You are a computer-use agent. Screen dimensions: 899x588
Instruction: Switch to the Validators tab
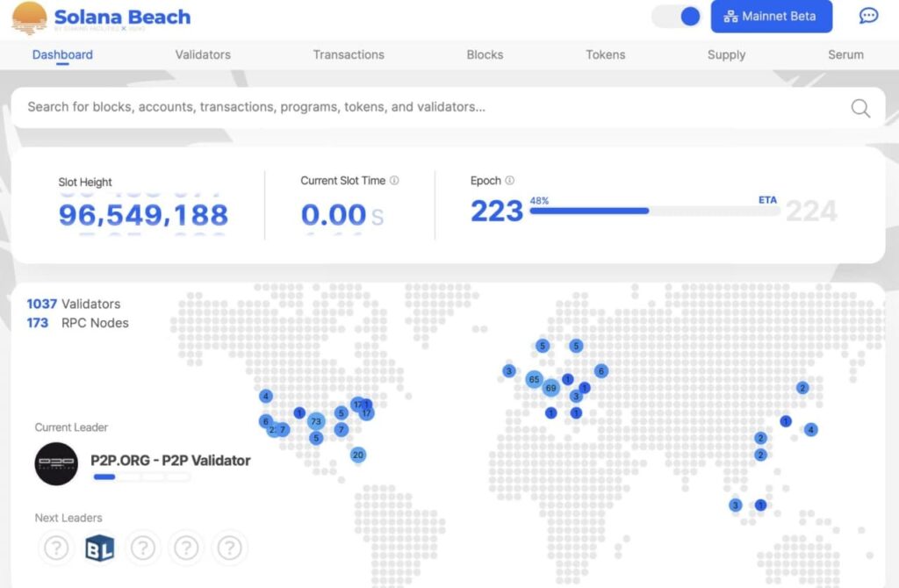203,54
